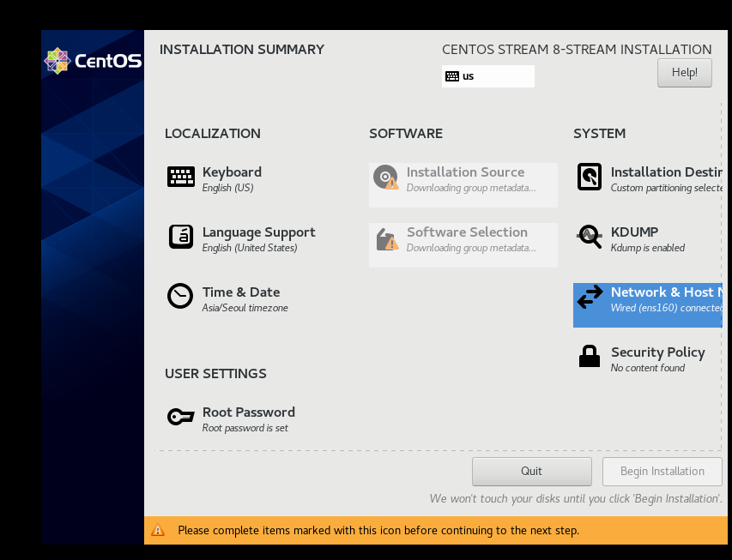Select the Time & Date heading
The image size is (732, 560).
(x=241, y=292)
